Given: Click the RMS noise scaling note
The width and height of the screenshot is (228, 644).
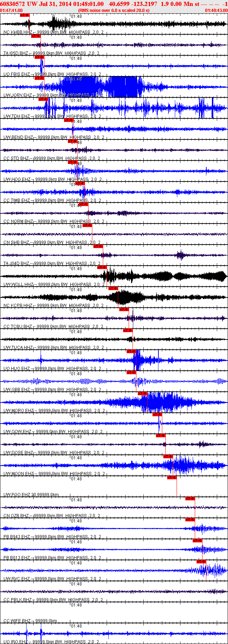Looking at the screenshot, I should (x=114, y=11).
